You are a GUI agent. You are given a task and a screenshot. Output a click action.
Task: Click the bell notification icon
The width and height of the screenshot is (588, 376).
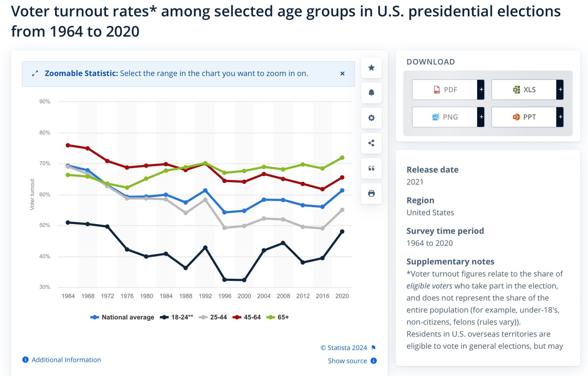[x=371, y=93]
